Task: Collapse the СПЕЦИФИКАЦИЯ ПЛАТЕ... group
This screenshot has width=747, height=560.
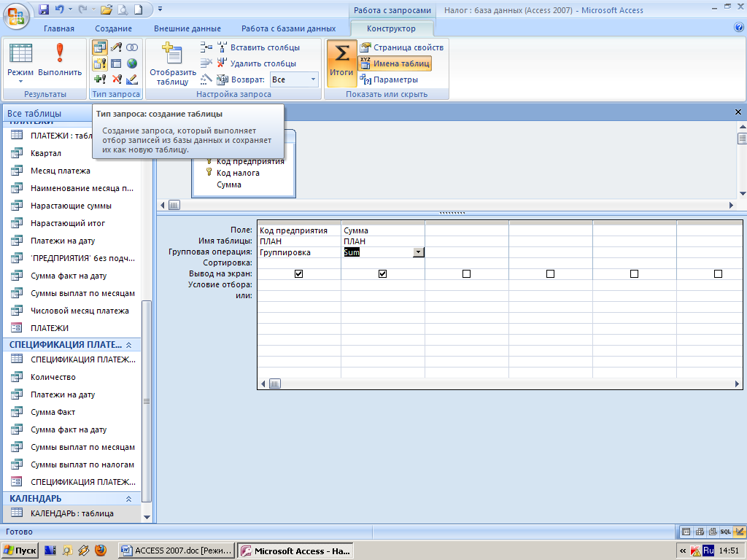Action: tap(128, 345)
